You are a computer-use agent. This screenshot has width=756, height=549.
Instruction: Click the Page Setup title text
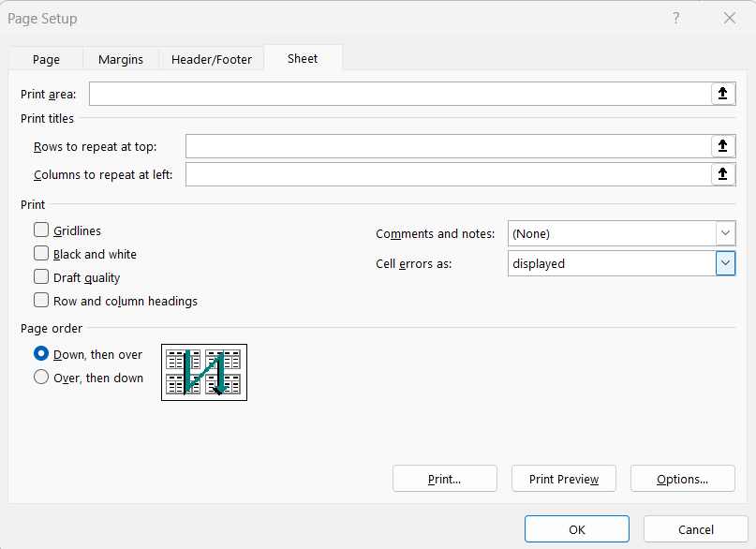point(42,19)
